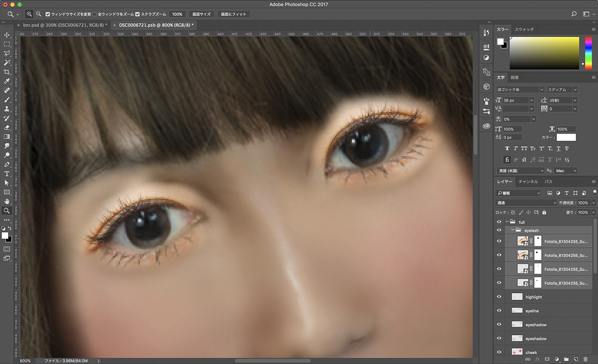Open the font style ミディアム dropdown

(562, 90)
